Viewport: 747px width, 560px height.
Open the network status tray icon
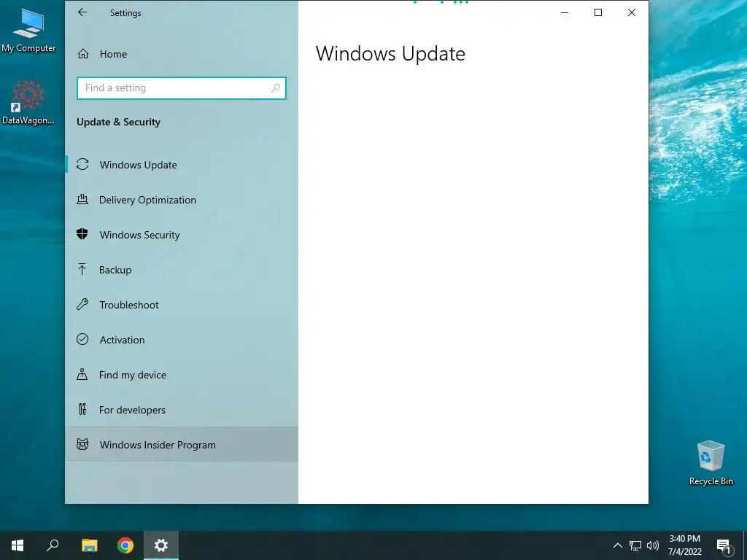click(635, 545)
